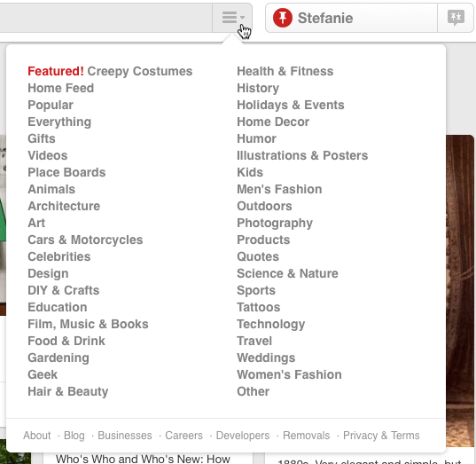The height and width of the screenshot is (464, 476).
Task: Open Place Boards
Action: click(x=66, y=172)
